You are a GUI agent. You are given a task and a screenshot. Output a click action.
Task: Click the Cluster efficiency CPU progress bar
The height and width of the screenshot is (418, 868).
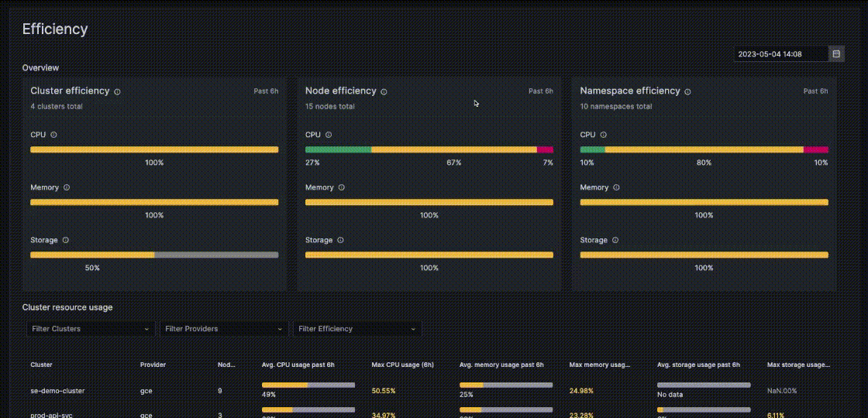pyautogui.click(x=154, y=149)
